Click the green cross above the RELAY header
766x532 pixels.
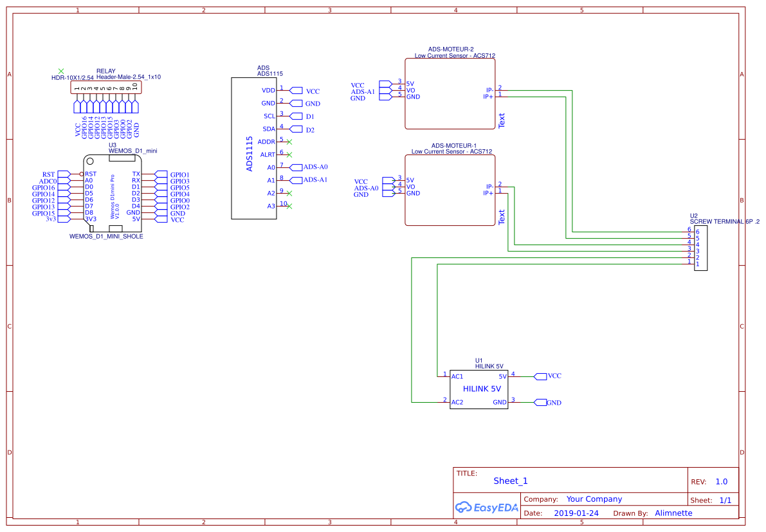click(61, 71)
